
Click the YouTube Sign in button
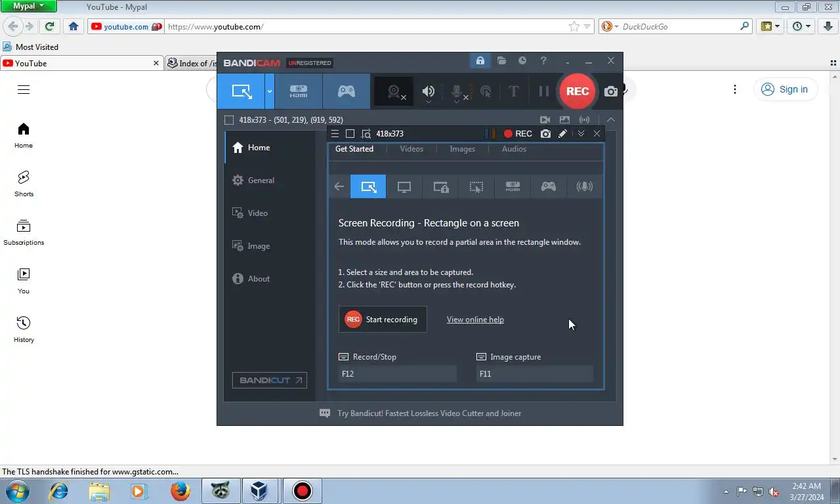(785, 90)
